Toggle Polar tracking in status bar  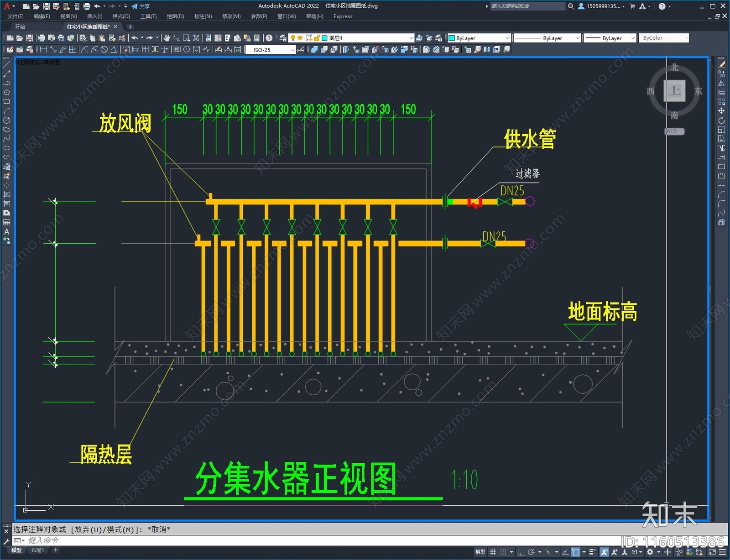pyautogui.click(x=531, y=552)
